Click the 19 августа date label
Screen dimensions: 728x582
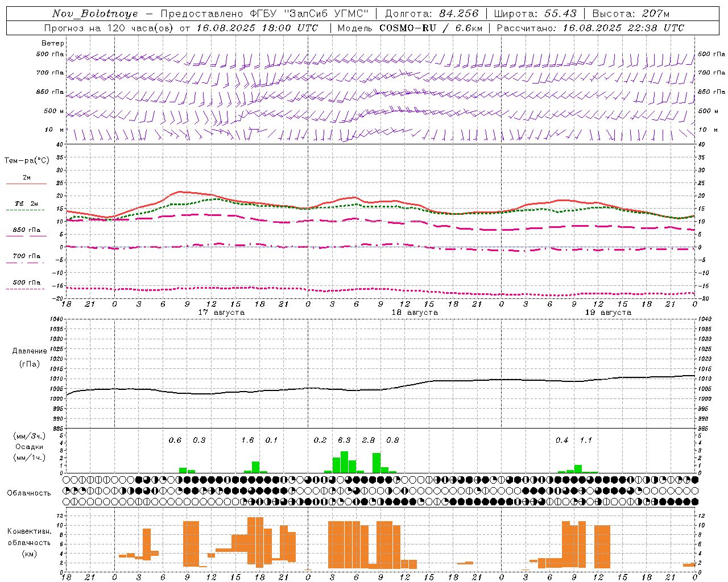[x=608, y=313]
